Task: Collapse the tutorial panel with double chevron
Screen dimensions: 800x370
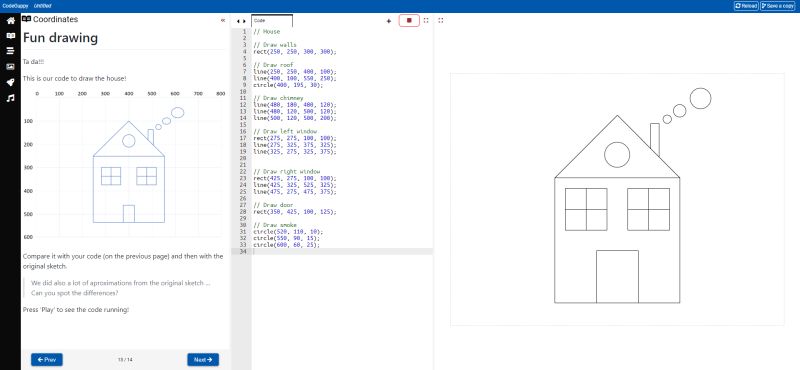Action: tap(223, 20)
